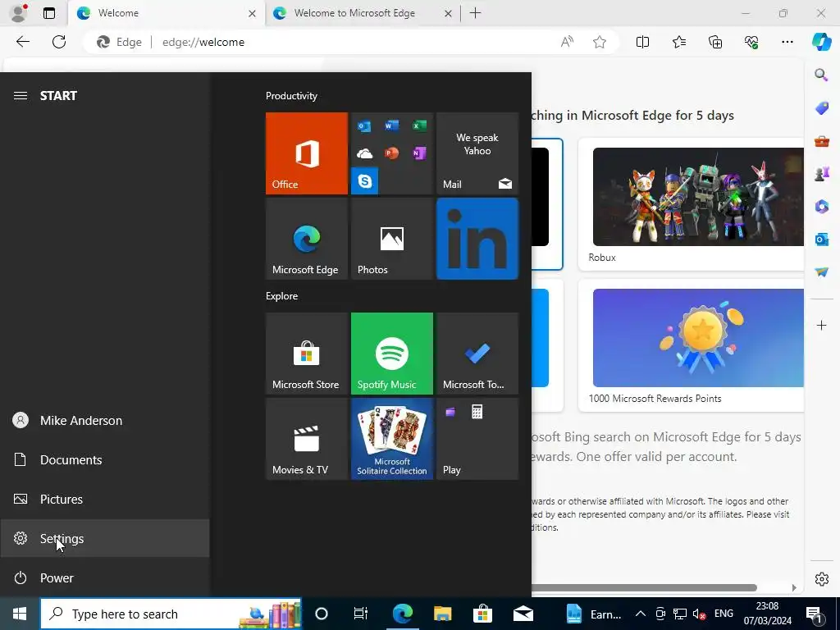This screenshot has height=630, width=840.
Task: Select the 1000 Microsoft Rewards Points card
Action: tap(691, 345)
